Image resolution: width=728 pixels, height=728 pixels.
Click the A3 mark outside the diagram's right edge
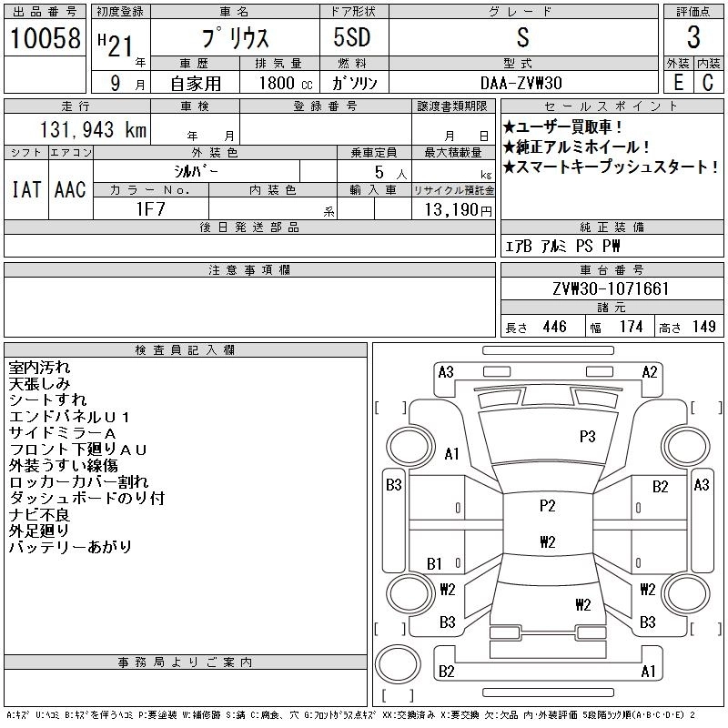pos(701,485)
